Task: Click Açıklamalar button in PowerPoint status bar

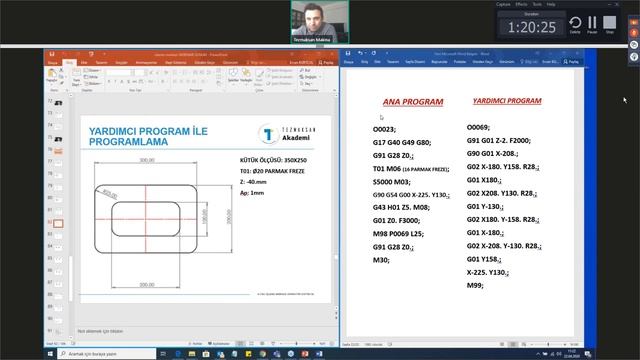Action: point(219,344)
